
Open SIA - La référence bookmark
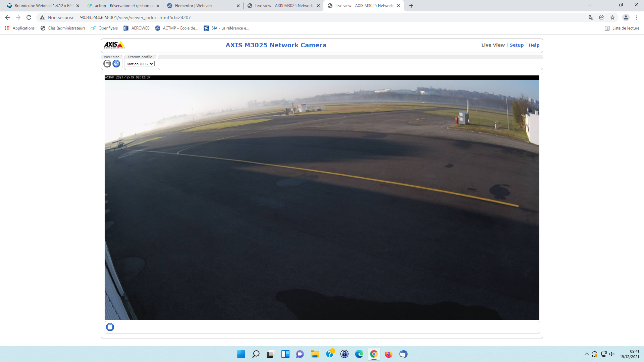226,28
